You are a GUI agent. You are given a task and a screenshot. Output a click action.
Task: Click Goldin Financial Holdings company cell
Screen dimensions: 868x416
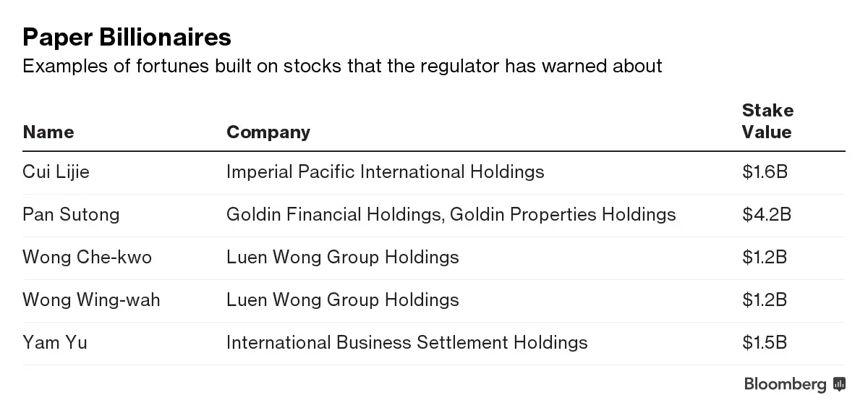[x=451, y=215]
